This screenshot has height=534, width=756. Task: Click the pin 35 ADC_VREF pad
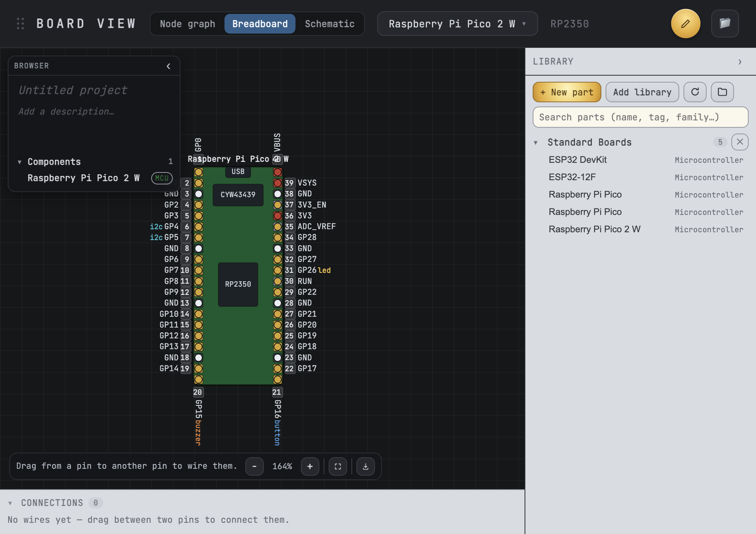(277, 226)
